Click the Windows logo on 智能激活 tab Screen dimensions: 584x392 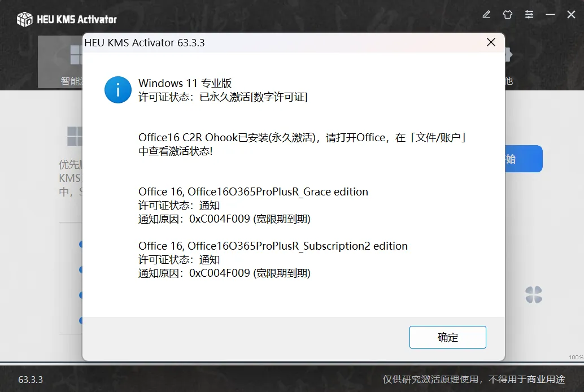coord(76,55)
